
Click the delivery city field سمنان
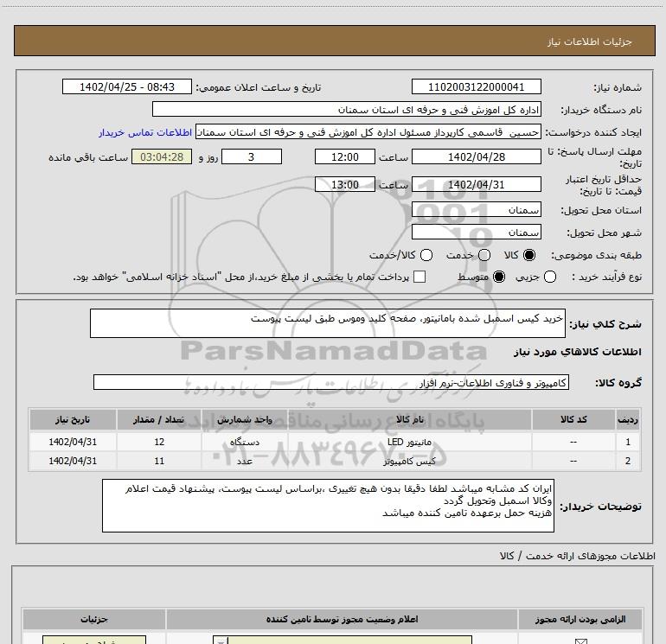point(476,233)
